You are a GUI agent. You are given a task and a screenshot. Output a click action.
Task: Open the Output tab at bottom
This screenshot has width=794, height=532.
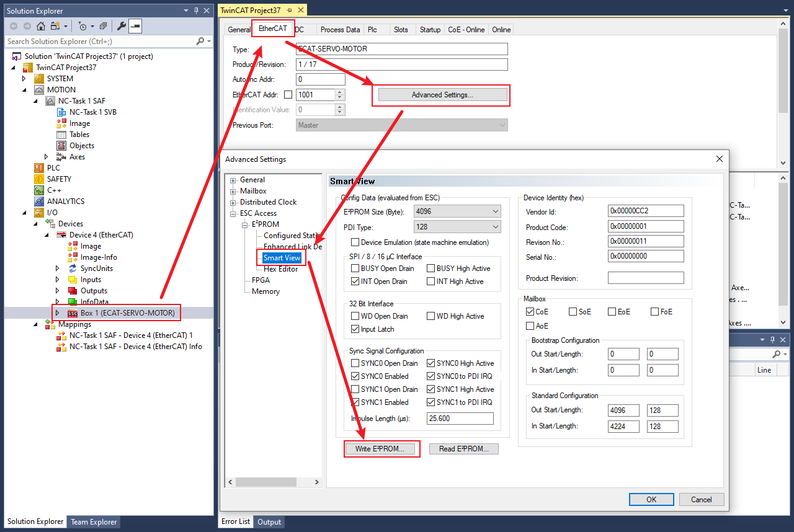[269, 522]
